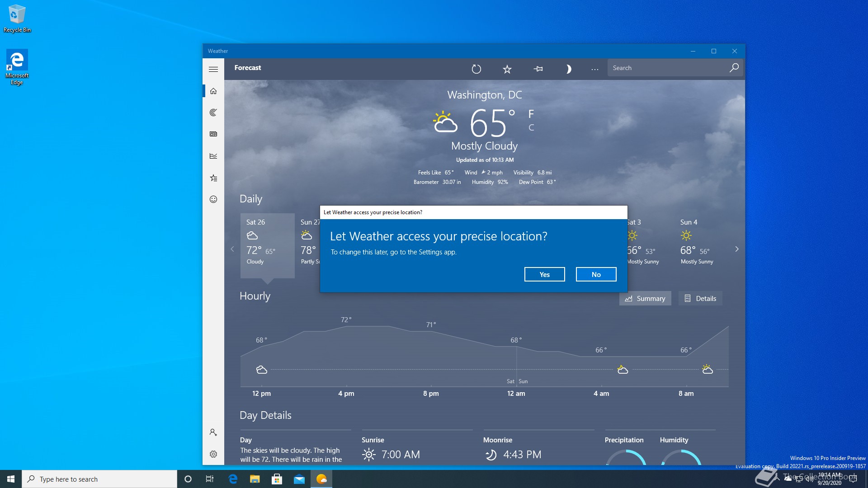Click the taskbar search box
The height and width of the screenshot is (488, 868).
point(99,479)
